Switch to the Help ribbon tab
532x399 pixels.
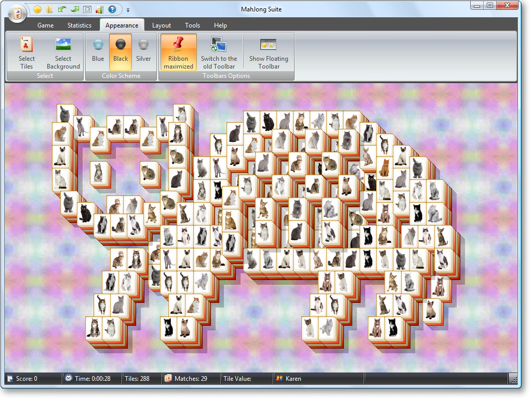pyautogui.click(x=220, y=25)
